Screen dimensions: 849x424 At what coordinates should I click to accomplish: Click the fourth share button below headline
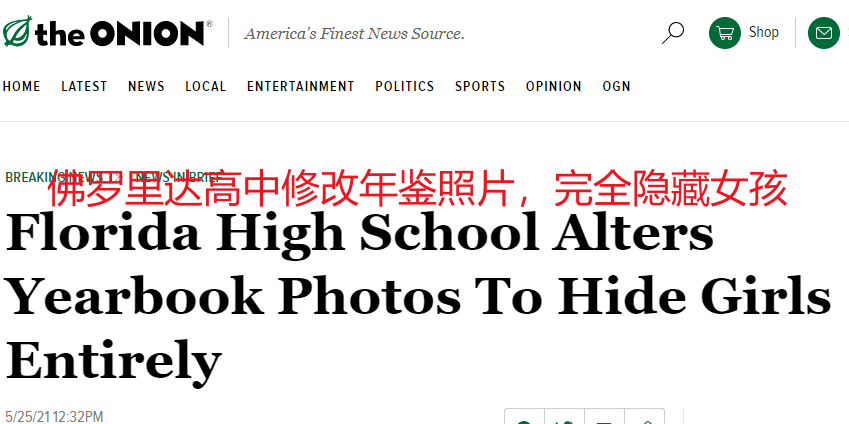pos(644,417)
